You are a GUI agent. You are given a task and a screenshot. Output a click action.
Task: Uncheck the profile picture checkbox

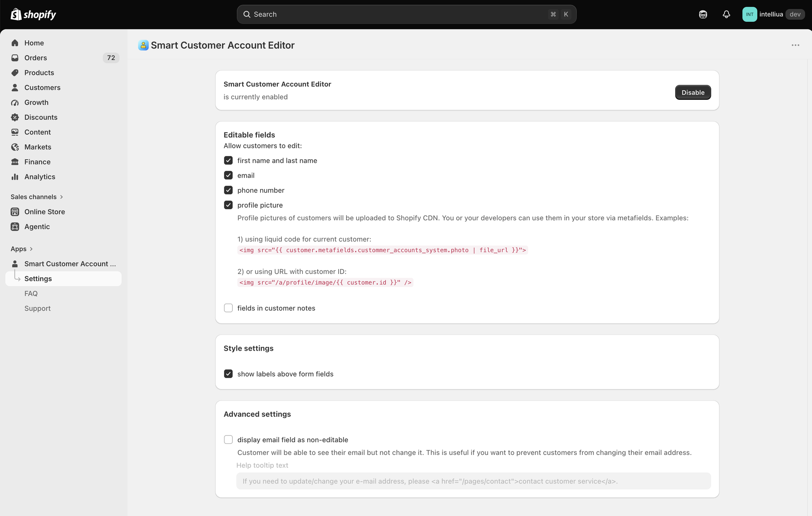(x=228, y=205)
